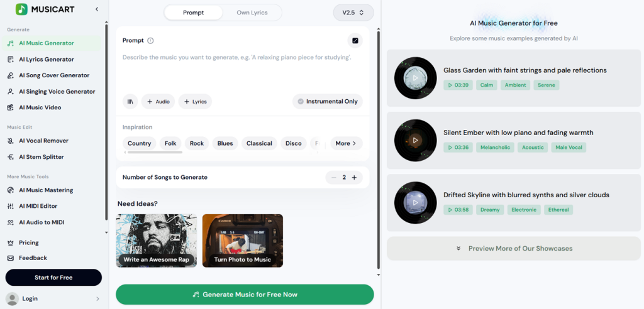Toggle the Instrumental Only option
Image resolution: width=644 pixels, height=309 pixels.
click(328, 101)
